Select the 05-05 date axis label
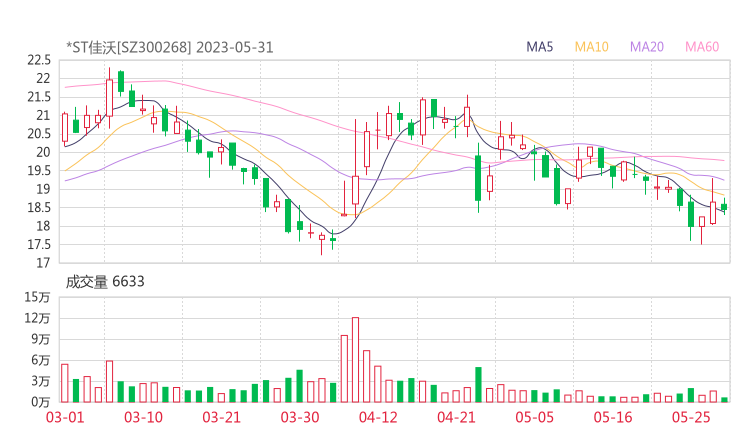 tap(534, 417)
